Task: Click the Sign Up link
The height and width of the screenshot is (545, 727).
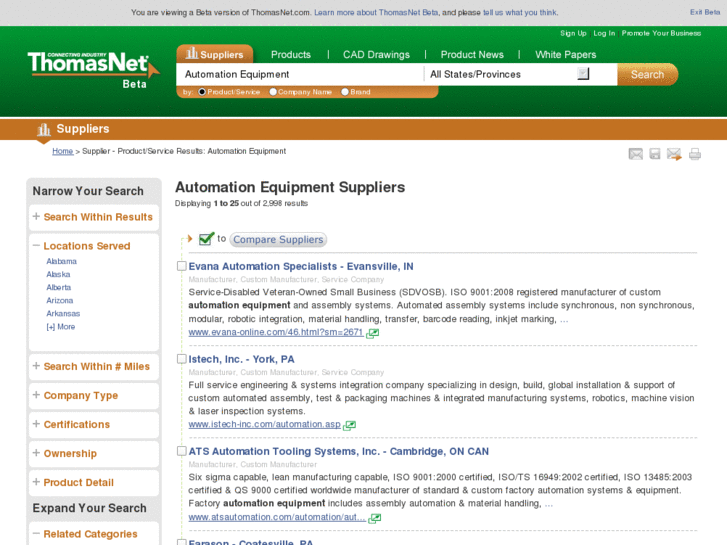Action: [x=573, y=33]
